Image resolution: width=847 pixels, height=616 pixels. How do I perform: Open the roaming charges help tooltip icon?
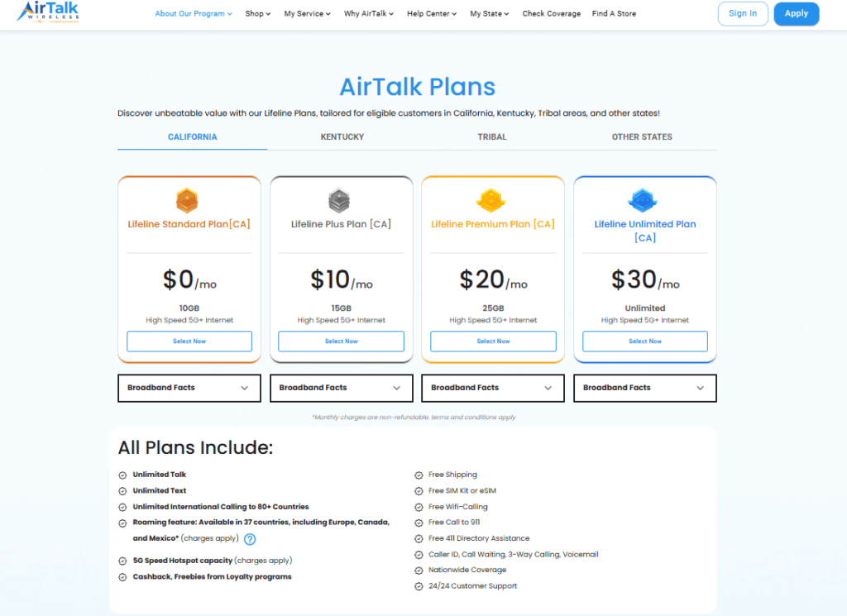(250, 538)
